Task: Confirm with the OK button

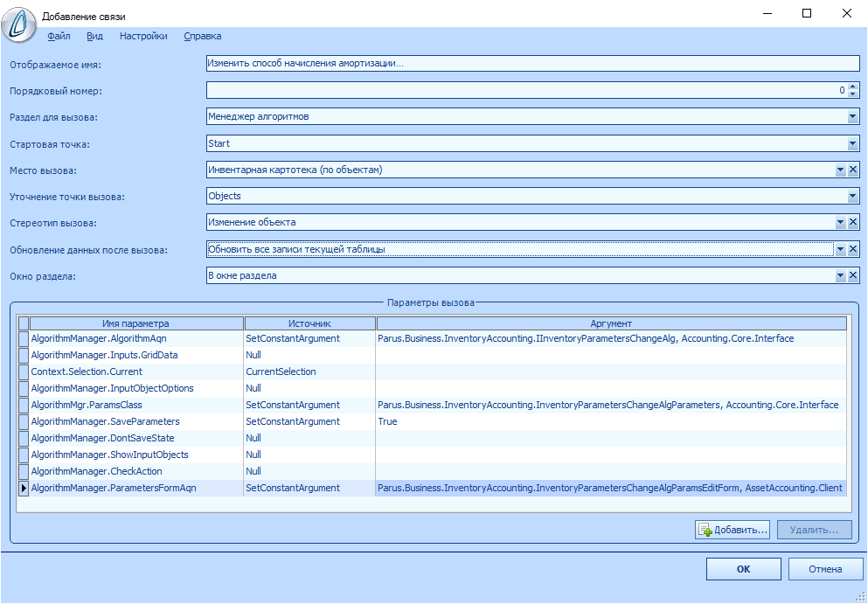Action: (744, 568)
